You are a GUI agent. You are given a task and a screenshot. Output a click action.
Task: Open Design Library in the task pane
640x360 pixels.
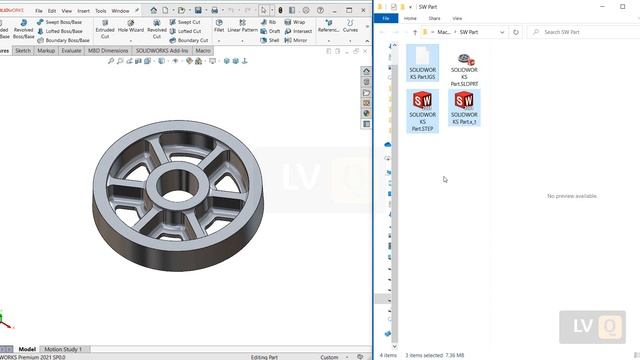(x=366, y=82)
